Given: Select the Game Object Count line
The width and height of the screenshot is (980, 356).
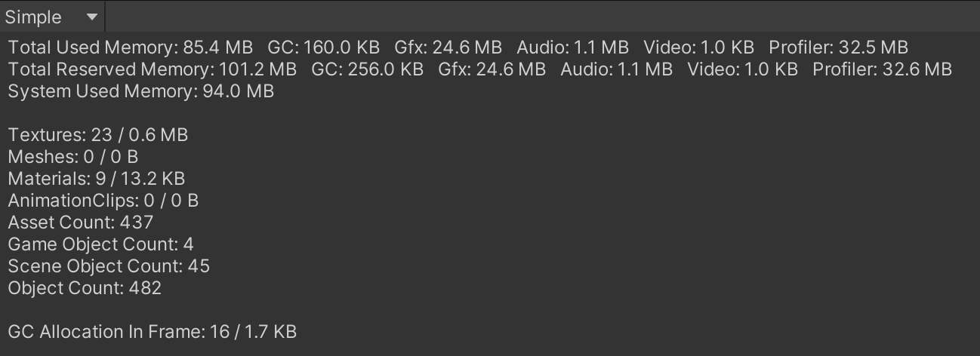Looking at the screenshot, I should click(100, 244).
